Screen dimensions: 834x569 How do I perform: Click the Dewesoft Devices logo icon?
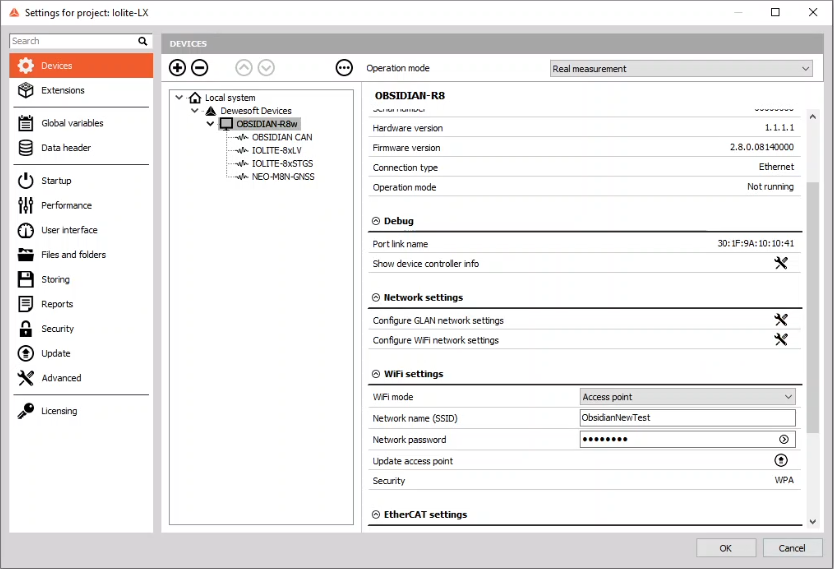[211, 111]
